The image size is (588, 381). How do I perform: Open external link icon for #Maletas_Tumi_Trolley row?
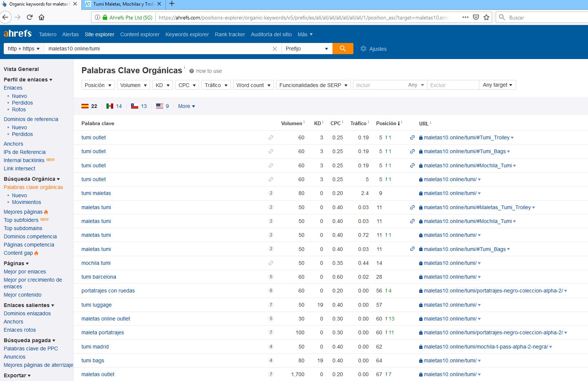412,207
